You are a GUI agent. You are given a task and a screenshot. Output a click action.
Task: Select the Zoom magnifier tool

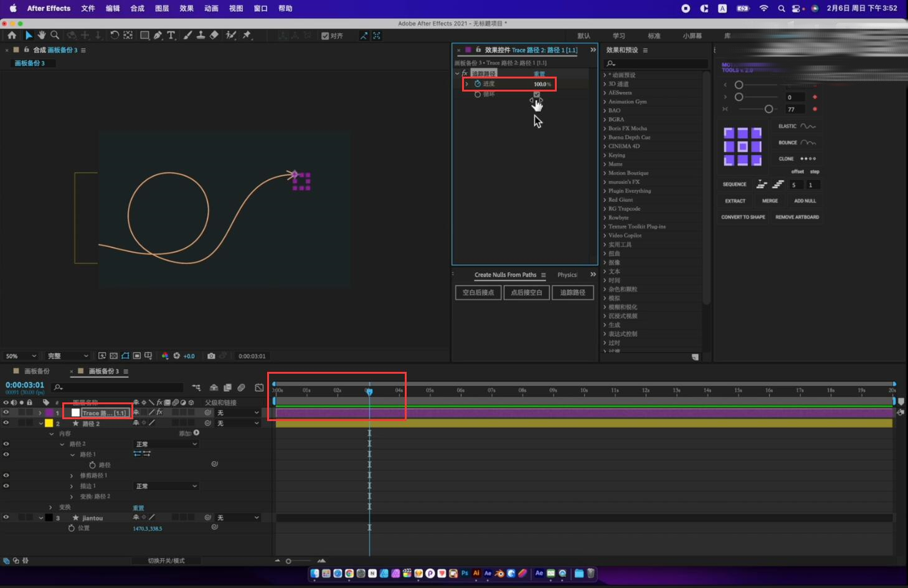(x=55, y=36)
